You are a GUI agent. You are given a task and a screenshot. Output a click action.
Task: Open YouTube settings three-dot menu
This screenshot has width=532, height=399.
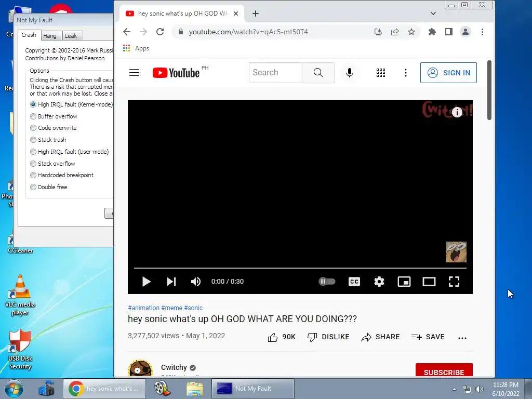(405, 73)
